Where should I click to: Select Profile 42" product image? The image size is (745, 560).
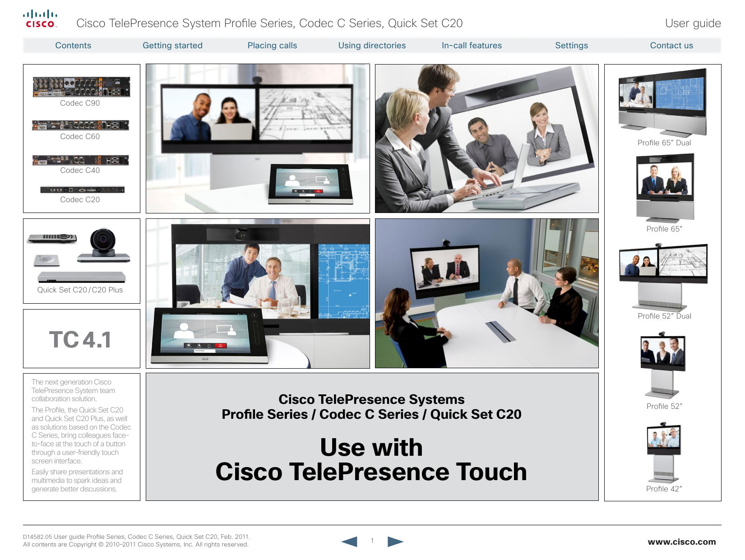(x=663, y=453)
